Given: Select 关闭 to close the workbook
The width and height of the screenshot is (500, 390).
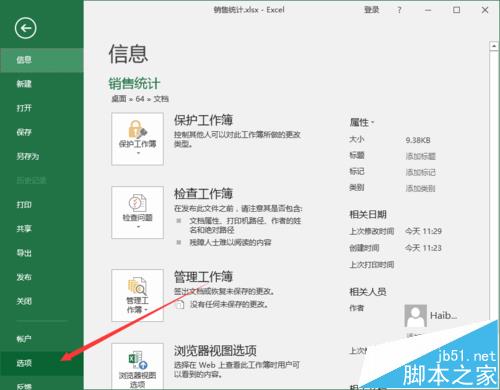Looking at the screenshot, I should pos(42,301).
